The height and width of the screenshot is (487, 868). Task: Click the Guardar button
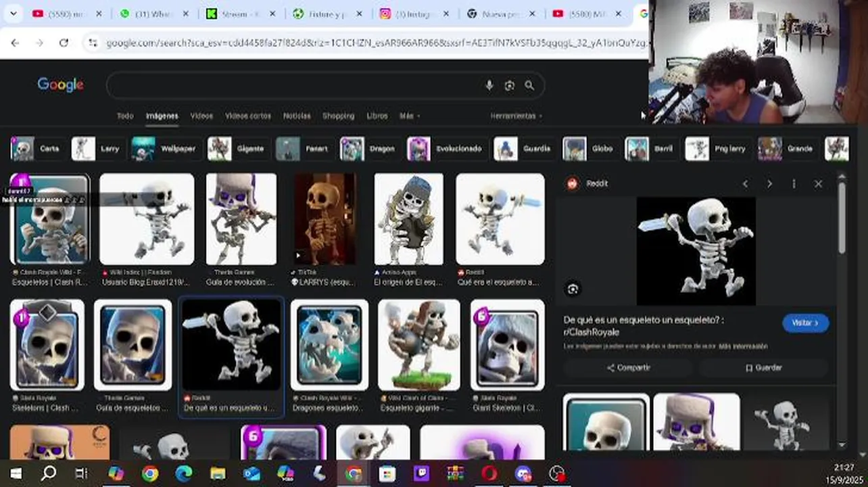(764, 368)
